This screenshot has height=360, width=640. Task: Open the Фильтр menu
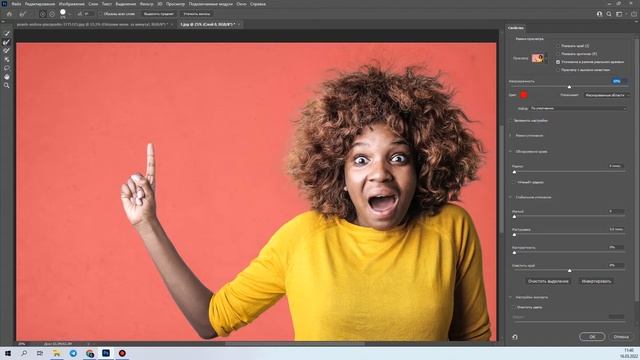tap(147, 4)
